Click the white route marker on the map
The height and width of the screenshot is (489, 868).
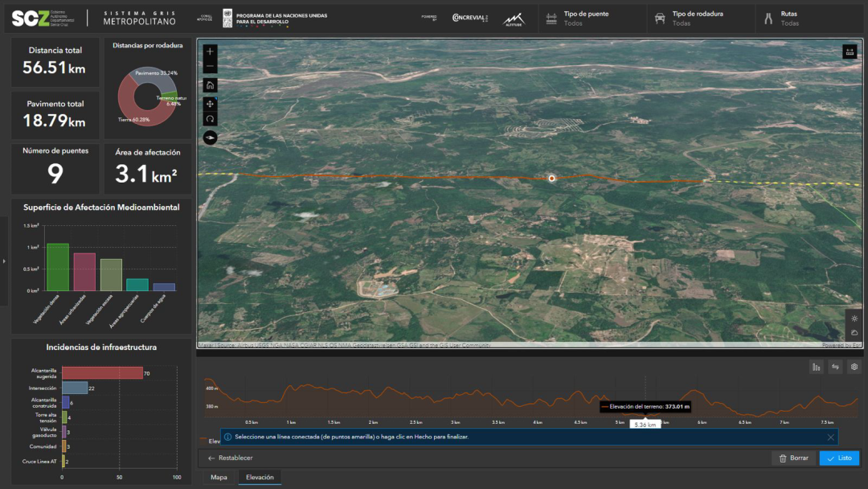pyautogui.click(x=551, y=179)
